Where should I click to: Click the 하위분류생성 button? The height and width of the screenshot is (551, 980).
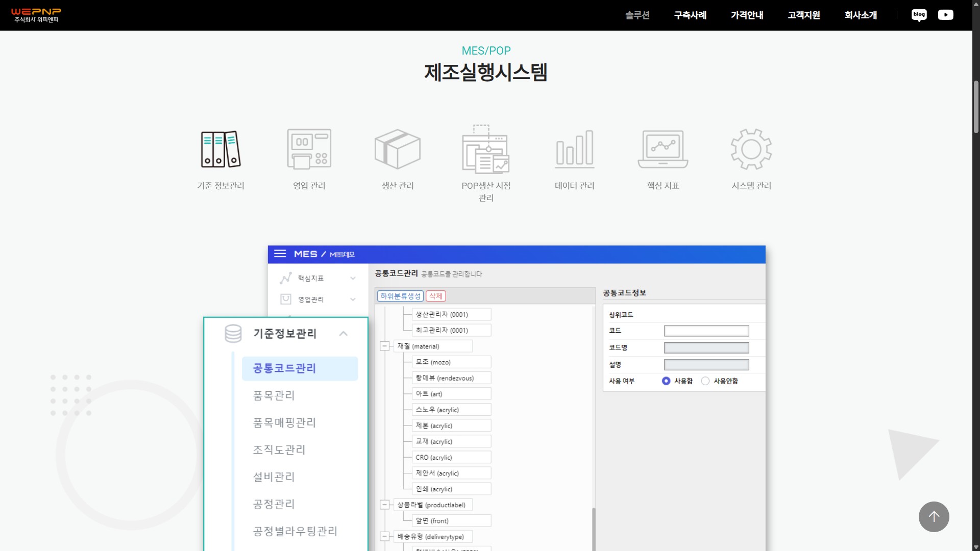pos(400,296)
